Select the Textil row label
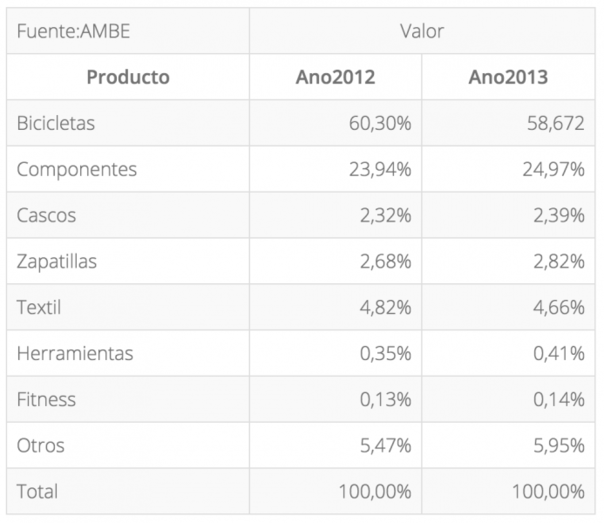The height and width of the screenshot is (523, 604). tap(39, 307)
